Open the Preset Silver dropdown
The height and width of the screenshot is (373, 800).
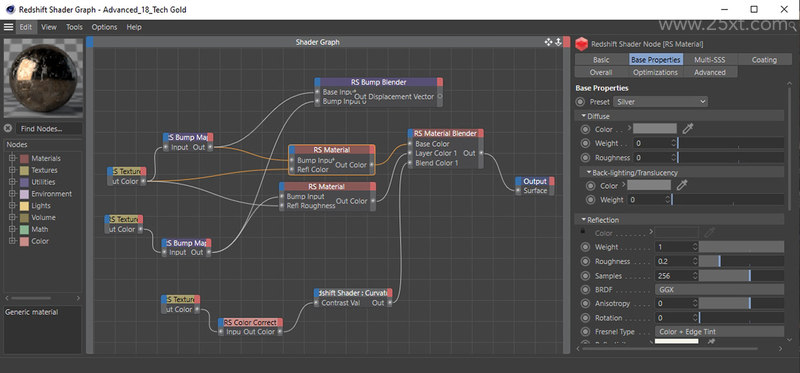point(660,102)
